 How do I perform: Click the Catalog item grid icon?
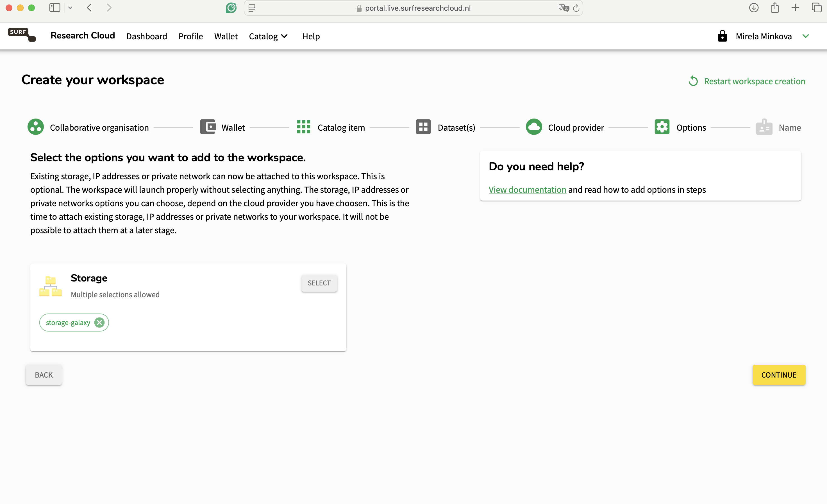click(x=303, y=127)
